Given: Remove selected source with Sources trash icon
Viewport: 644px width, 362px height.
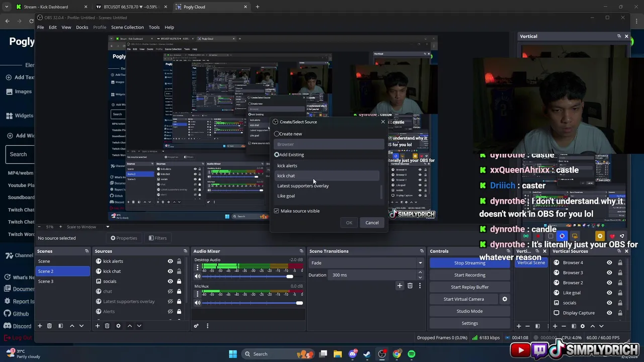Looking at the screenshot, I should click(x=107, y=326).
